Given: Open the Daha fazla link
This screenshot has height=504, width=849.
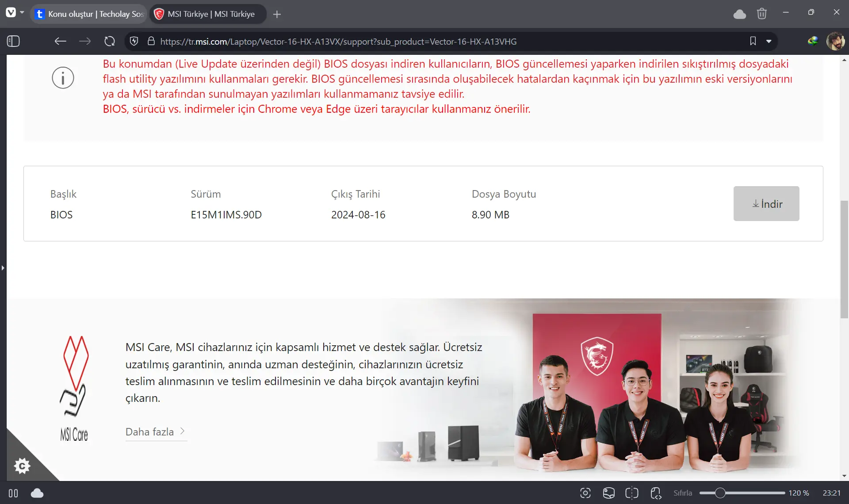Looking at the screenshot, I should click(156, 431).
